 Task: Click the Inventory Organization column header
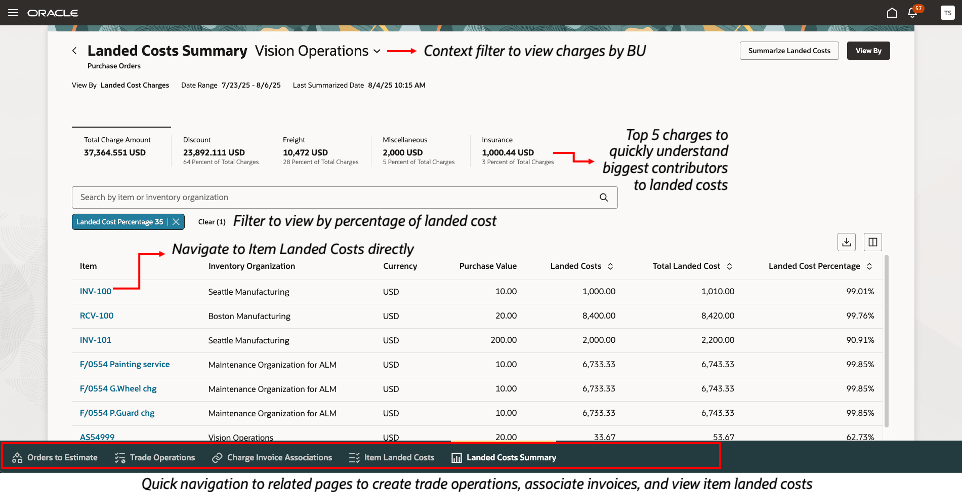[252, 266]
